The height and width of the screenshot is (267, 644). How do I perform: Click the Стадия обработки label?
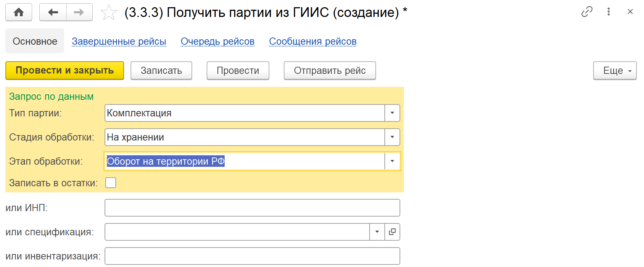tap(52, 137)
